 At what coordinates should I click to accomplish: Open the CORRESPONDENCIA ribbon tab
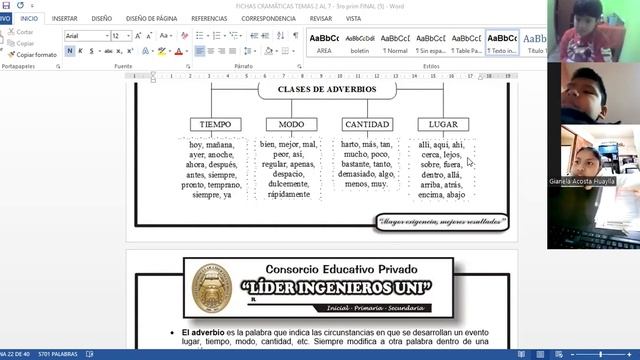(268, 19)
